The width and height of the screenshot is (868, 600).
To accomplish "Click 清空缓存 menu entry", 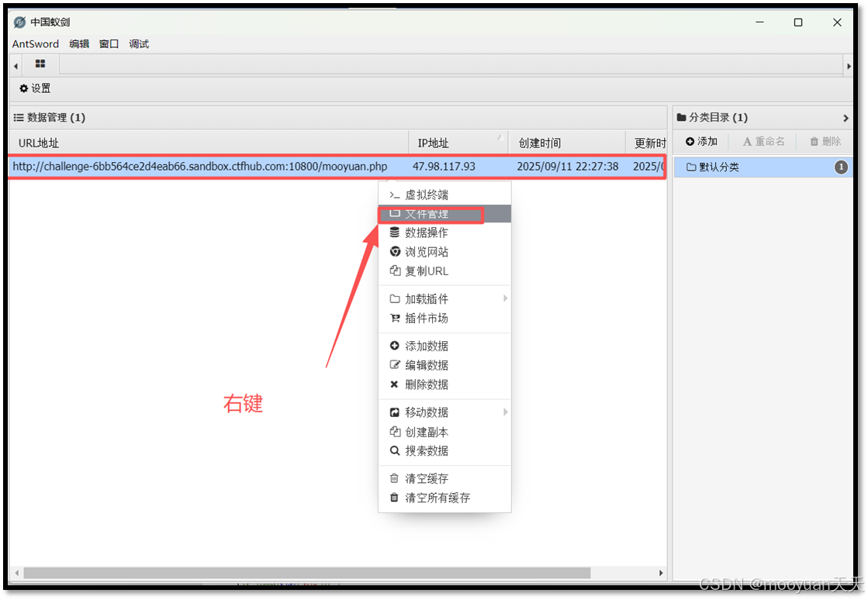I will (x=444, y=479).
